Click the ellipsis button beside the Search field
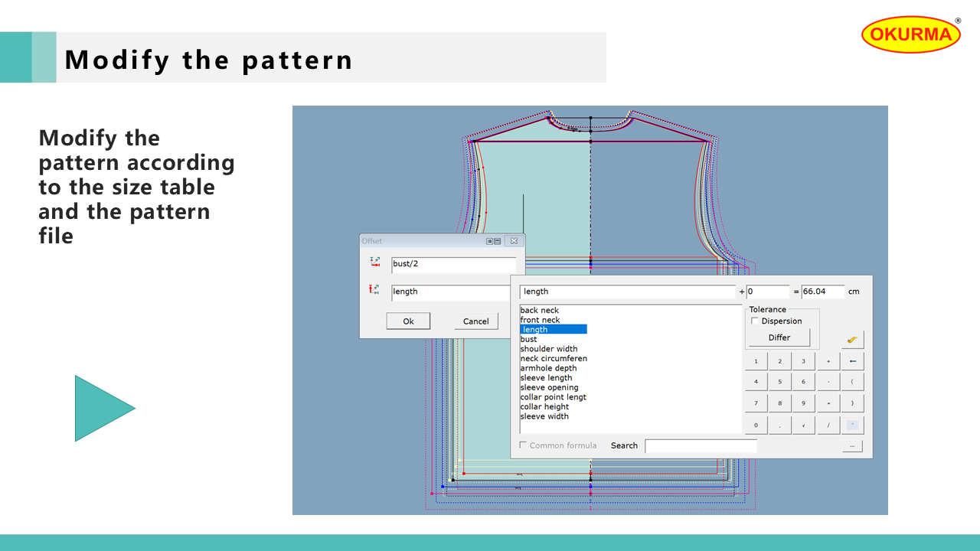Image resolution: width=980 pixels, height=551 pixels. (x=851, y=446)
